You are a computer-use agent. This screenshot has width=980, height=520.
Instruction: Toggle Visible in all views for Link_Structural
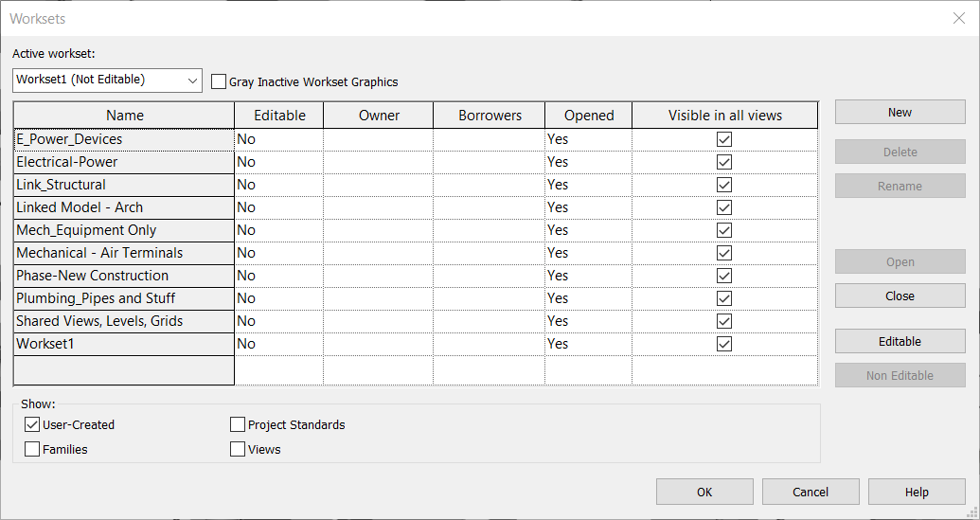[x=724, y=185]
